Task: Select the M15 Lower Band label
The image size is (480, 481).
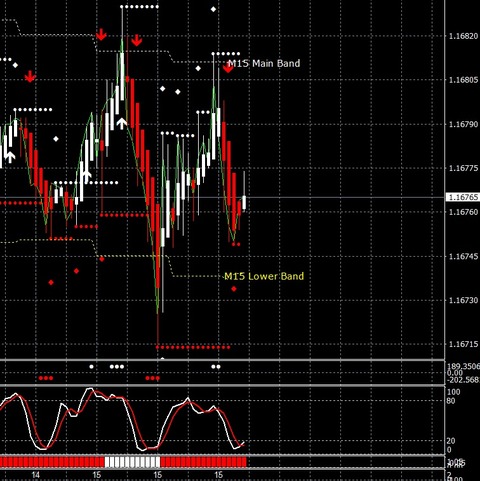Action: click(x=264, y=276)
